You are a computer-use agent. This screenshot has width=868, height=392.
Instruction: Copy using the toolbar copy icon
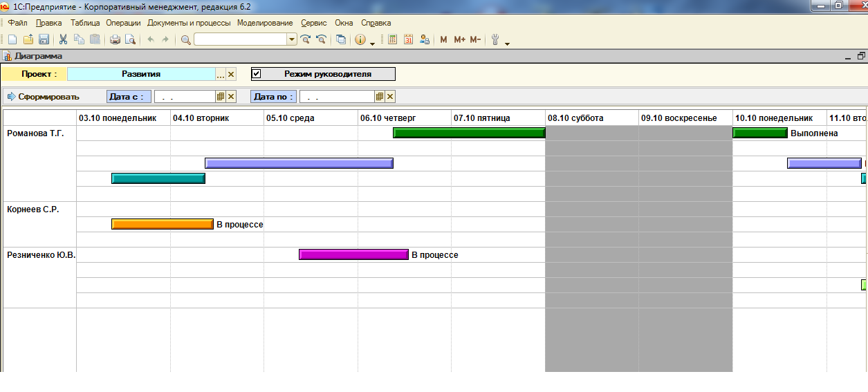(79, 39)
